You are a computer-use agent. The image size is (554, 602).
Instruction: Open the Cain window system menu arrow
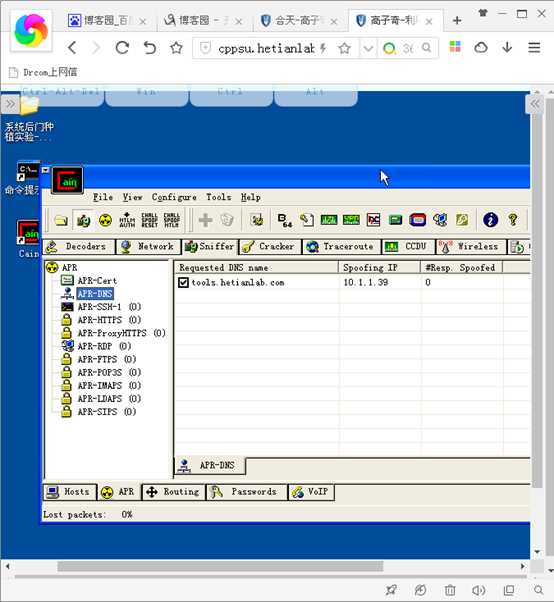[45, 170]
